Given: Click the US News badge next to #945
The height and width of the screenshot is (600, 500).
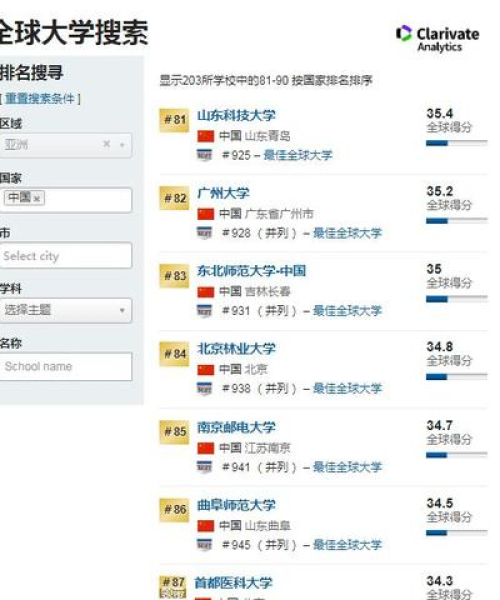Looking at the screenshot, I should tap(204, 544).
